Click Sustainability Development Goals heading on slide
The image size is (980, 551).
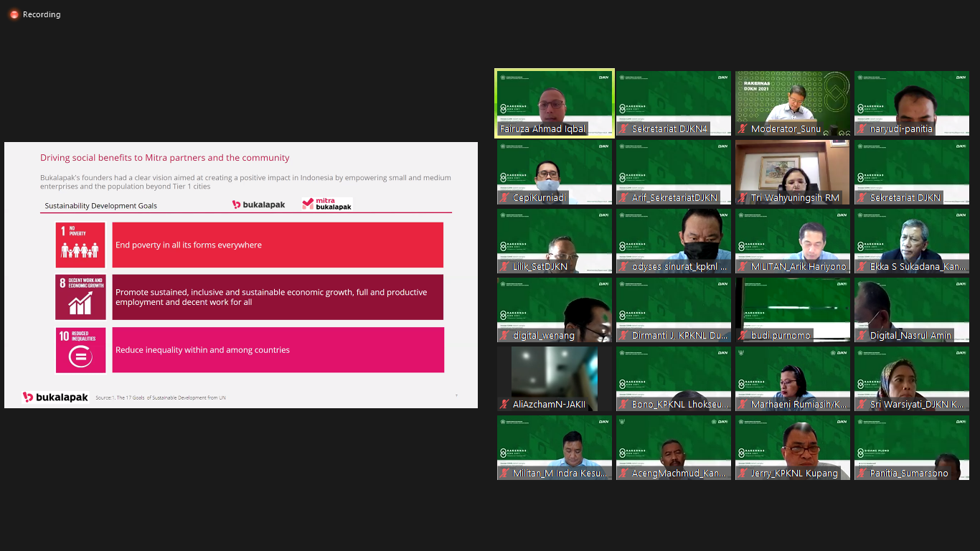point(100,206)
